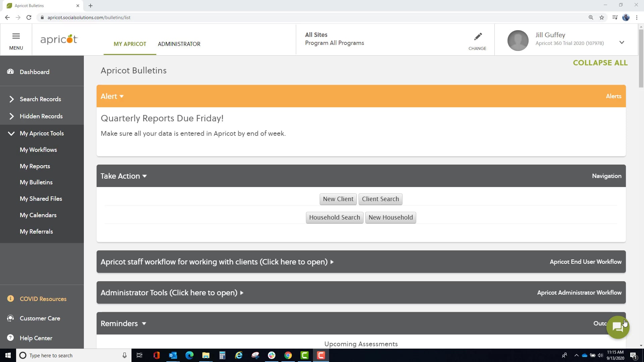Viewport: 644px width, 362px height.
Task: Click the COVID Resources info icon
Action: click(x=10, y=299)
